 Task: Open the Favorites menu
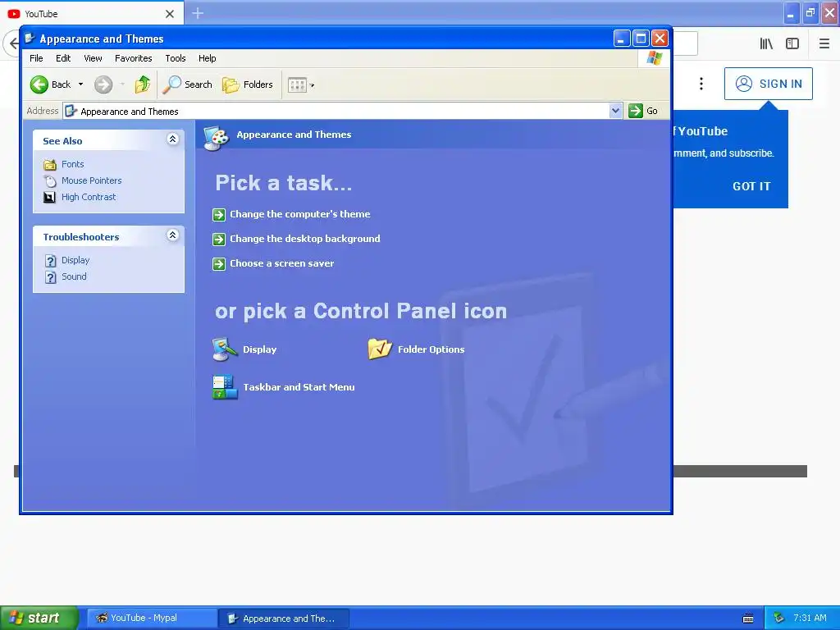click(x=134, y=58)
